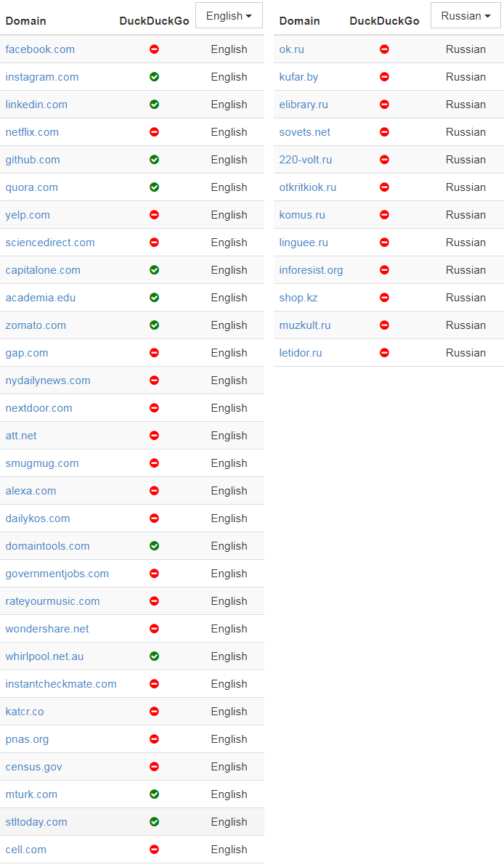The width and height of the screenshot is (504, 867).
Task: Click the green status icon for whirlpool.net.au
Action: pos(154,656)
